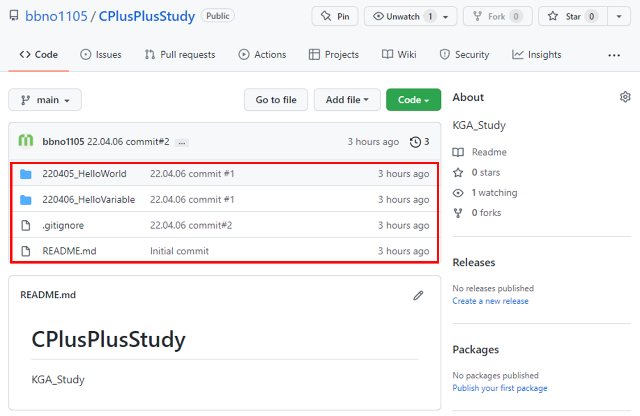Screen dimensions: 640x416
Task: Open the Issues tab
Action: pyautogui.click(x=101, y=55)
